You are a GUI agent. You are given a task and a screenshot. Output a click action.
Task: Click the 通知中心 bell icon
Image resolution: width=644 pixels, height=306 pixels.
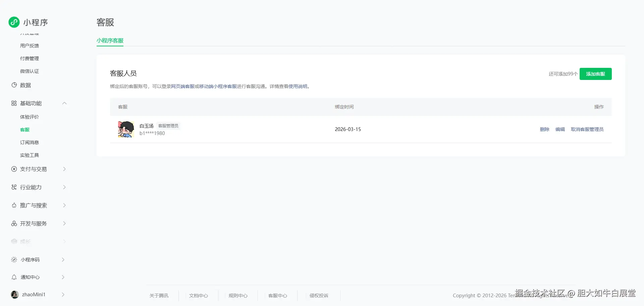14,277
